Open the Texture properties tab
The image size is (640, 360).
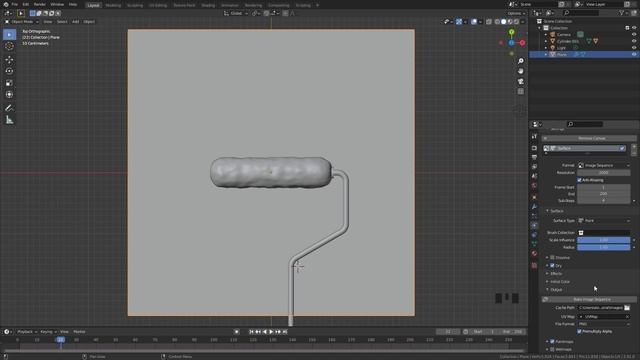(534, 265)
